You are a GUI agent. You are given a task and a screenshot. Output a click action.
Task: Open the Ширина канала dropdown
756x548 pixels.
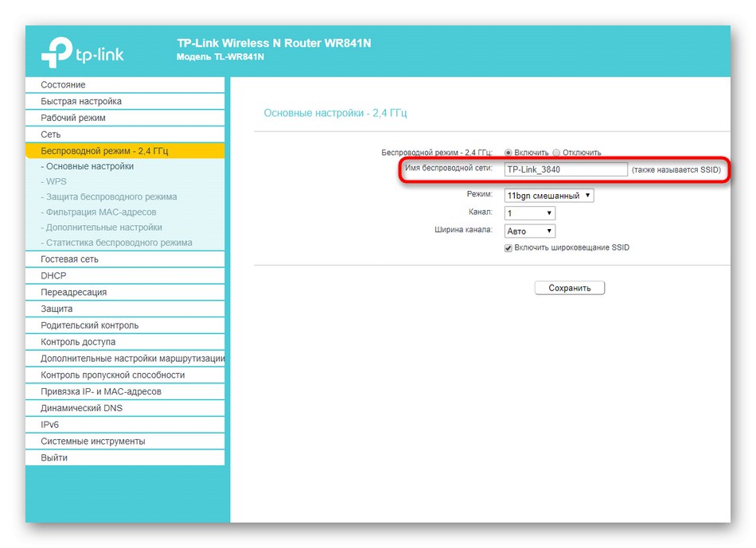tap(530, 231)
